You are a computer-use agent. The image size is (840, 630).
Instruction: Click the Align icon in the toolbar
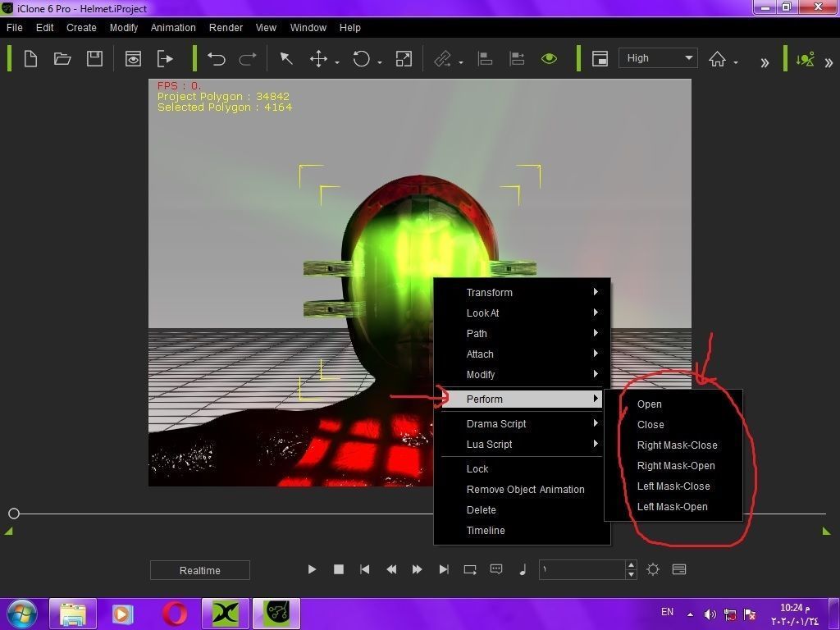[x=485, y=58]
